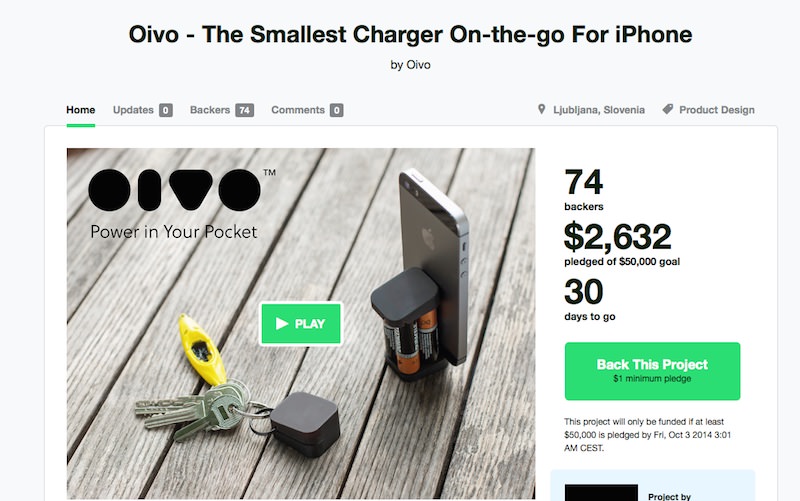Click the $2,632 pledged amount
The height and width of the screenshot is (501, 800).
617,237
